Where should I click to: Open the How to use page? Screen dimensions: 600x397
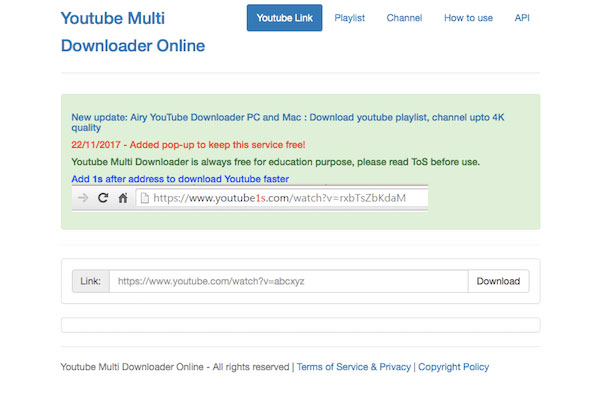click(468, 18)
